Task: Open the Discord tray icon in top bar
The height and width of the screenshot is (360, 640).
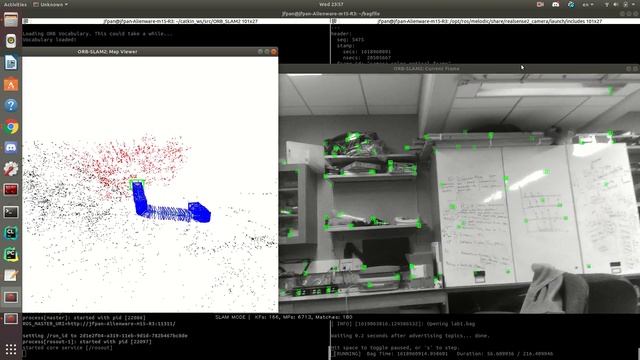Action: tap(556, 4)
